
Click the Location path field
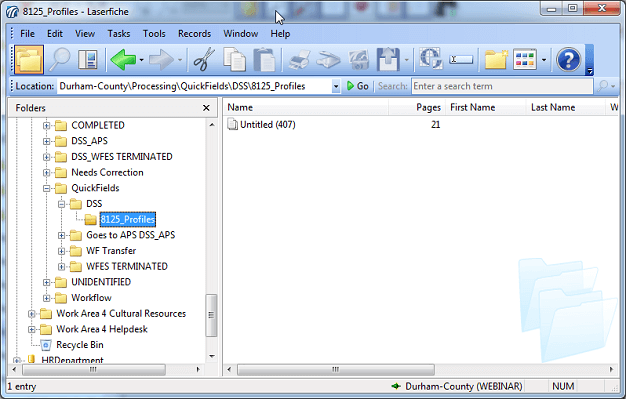(x=194, y=86)
